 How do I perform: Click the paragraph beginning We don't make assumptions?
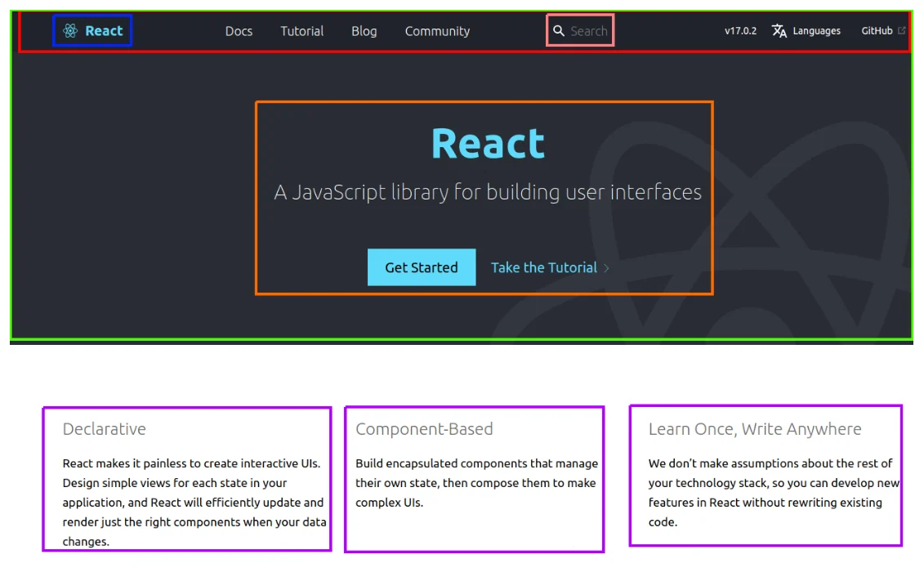(x=774, y=493)
